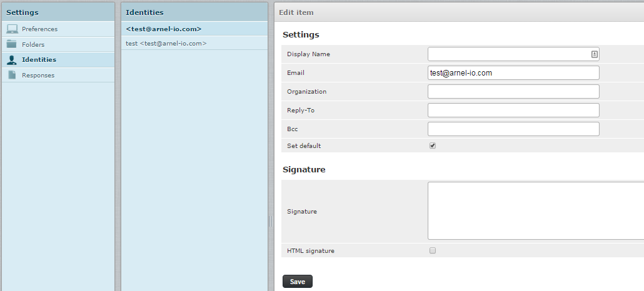Viewport: 644px width, 291px height.
Task: Select identity "test <test@arnel-io.com>"
Action: pyautogui.click(x=166, y=43)
